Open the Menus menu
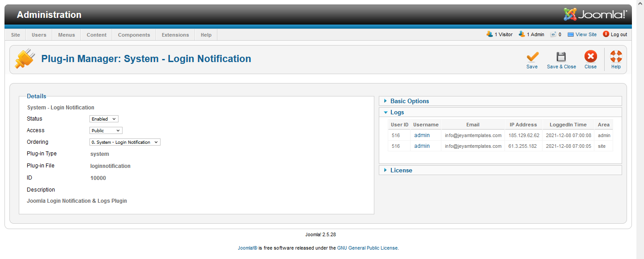 point(67,35)
